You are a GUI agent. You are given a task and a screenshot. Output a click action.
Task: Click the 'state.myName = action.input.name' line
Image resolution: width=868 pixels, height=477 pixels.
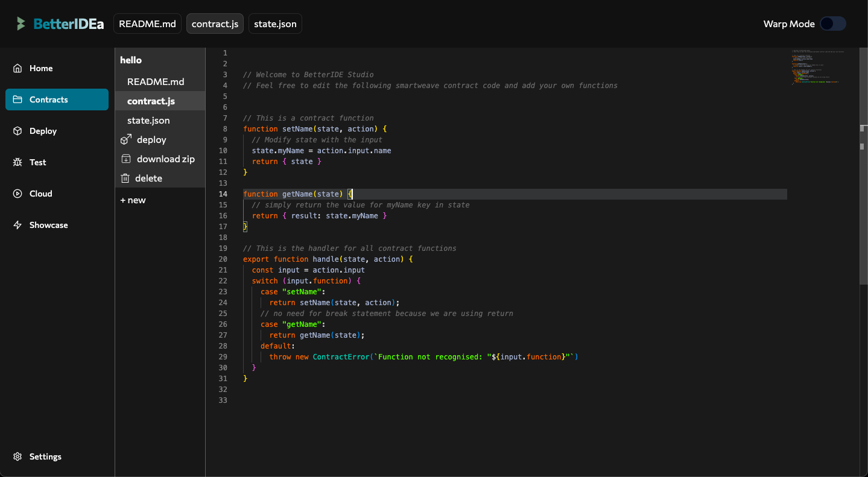(x=322, y=151)
